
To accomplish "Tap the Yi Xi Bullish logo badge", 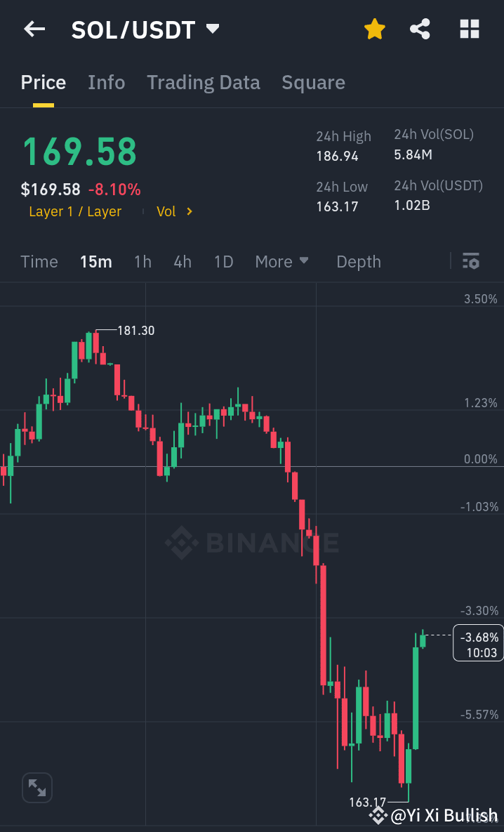I will coord(378,815).
